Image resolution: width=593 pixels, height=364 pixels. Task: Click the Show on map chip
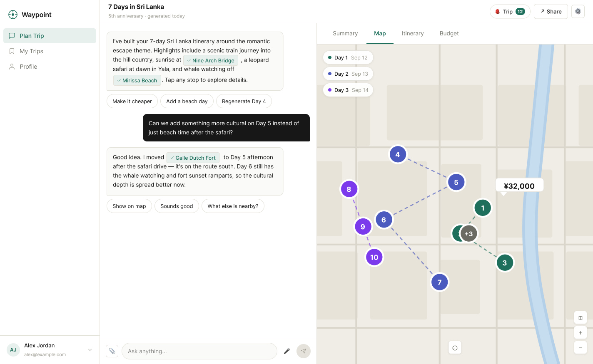pos(129,206)
